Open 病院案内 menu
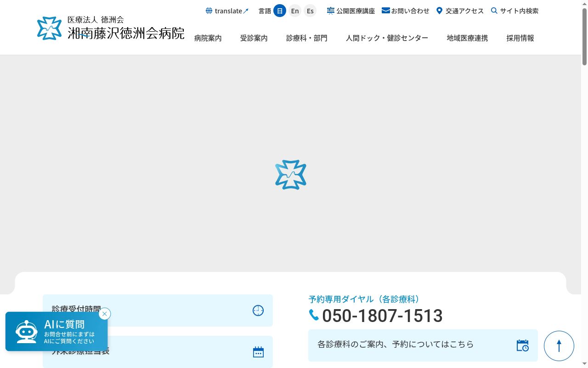588x368 pixels. tap(208, 38)
